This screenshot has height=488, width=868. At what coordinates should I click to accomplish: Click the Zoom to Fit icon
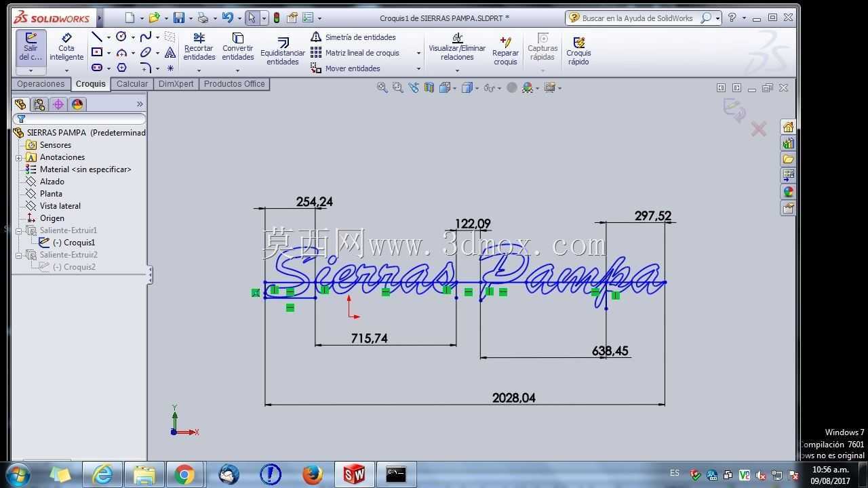[x=382, y=87]
